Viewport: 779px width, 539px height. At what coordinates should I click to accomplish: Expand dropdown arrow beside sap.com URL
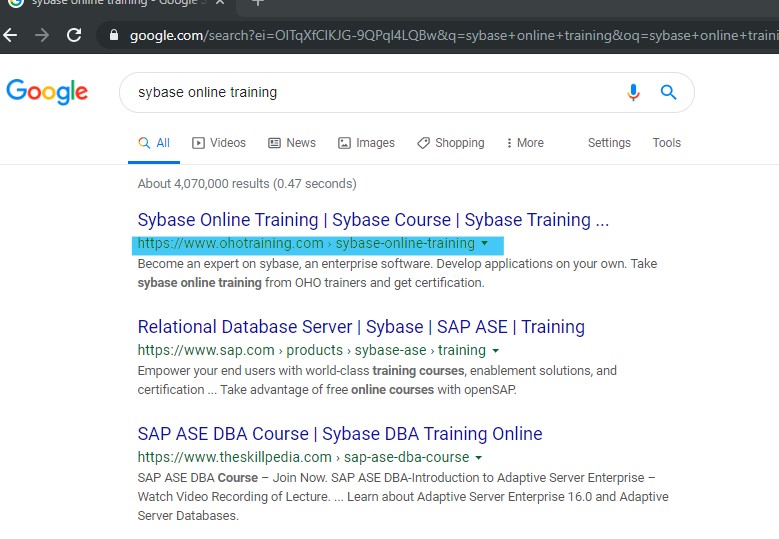tap(495, 351)
